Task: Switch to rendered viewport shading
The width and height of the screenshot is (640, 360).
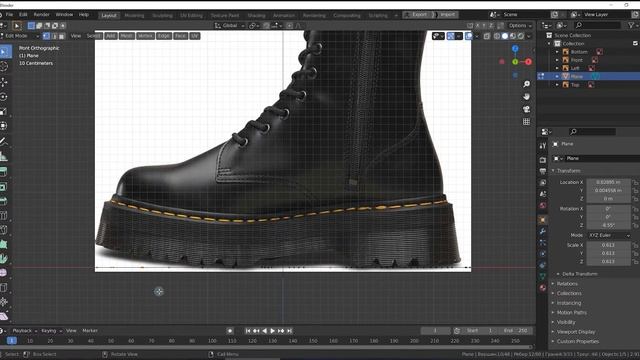Action: pyautogui.click(x=521, y=36)
